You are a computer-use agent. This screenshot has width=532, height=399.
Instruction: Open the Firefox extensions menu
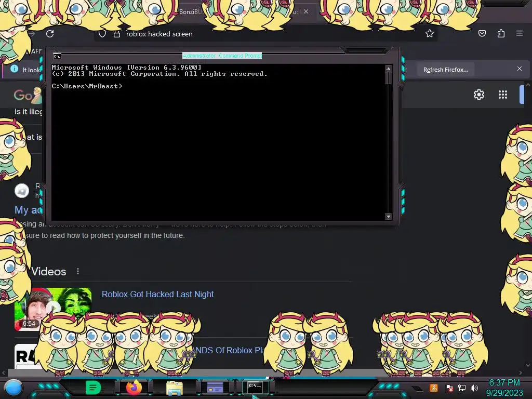pyautogui.click(x=501, y=33)
